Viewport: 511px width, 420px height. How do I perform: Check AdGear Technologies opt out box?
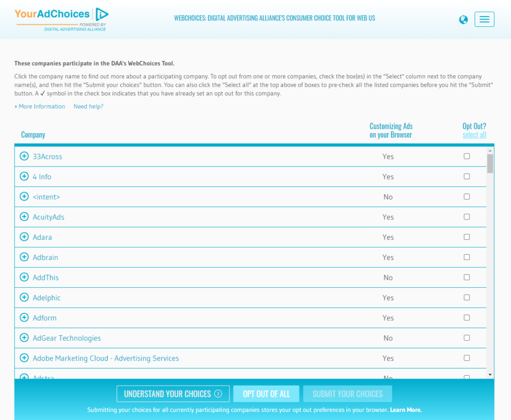(x=467, y=338)
